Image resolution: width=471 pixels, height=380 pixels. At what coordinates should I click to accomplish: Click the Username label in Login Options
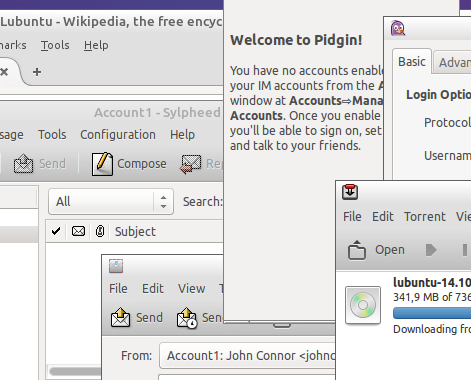pyautogui.click(x=447, y=156)
